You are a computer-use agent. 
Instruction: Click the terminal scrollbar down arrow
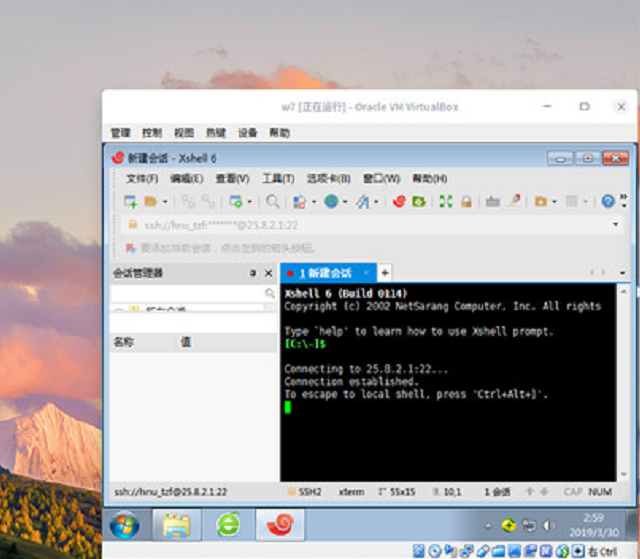click(x=623, y=474)
